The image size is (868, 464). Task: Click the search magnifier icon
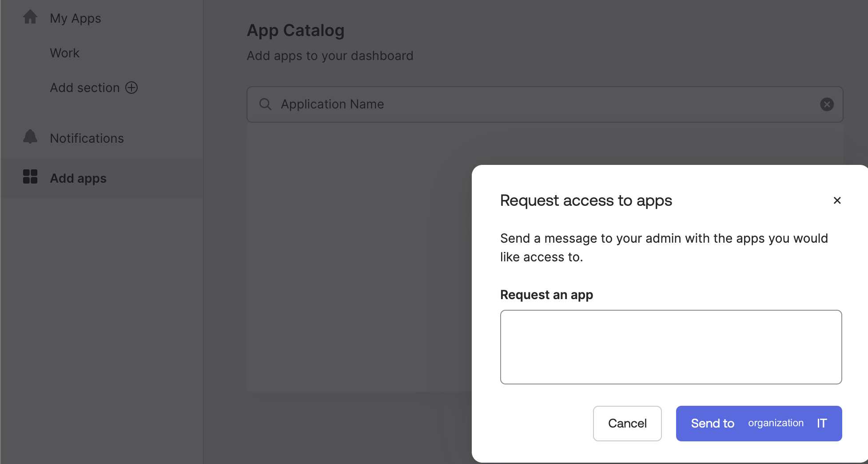pyautogui.click(x=265, y=104)
